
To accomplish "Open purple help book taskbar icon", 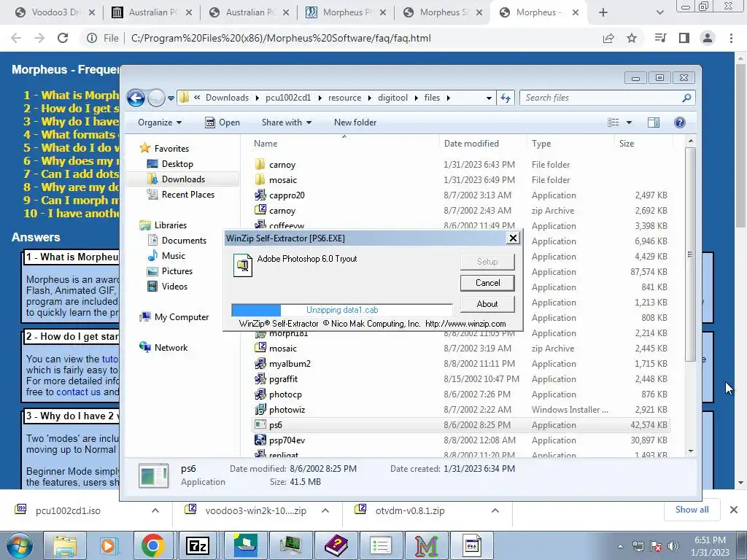I will pos(336,545).
